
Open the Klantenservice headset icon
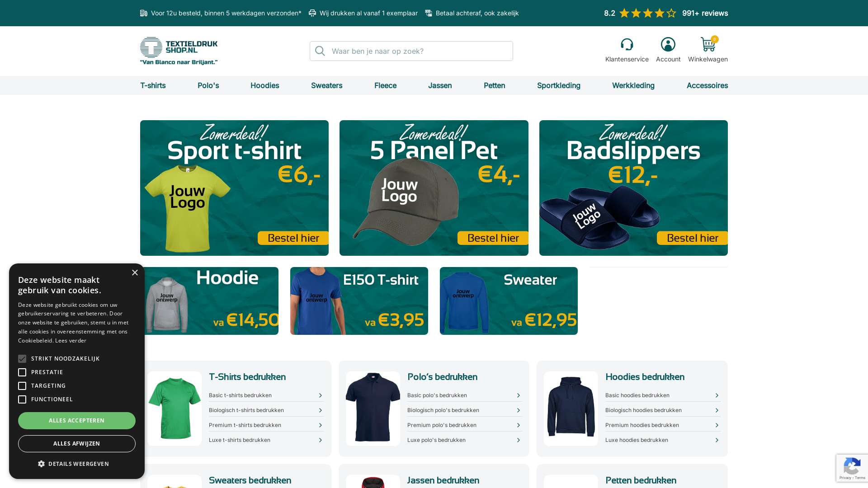coord(627,44)
